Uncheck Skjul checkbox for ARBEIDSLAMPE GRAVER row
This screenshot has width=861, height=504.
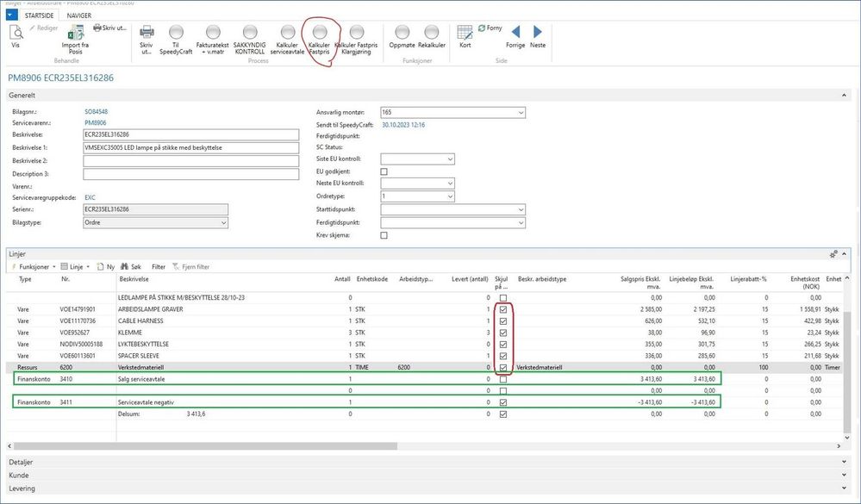[502, 308]
